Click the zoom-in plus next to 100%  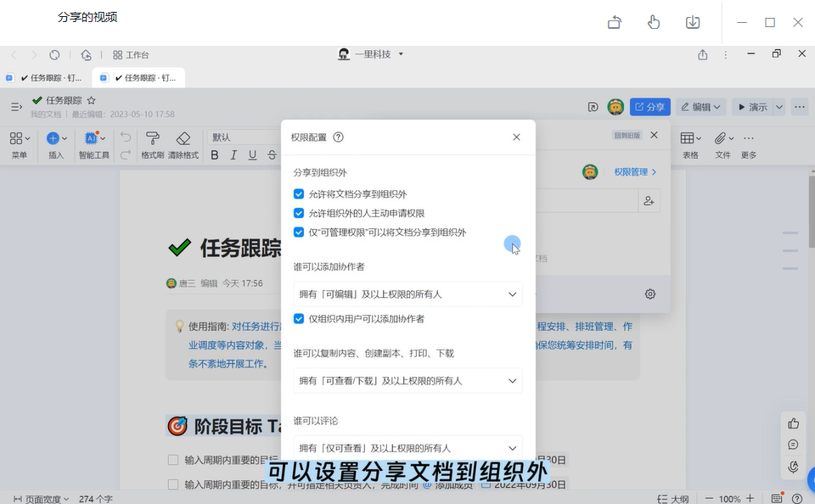click(751, 499)
